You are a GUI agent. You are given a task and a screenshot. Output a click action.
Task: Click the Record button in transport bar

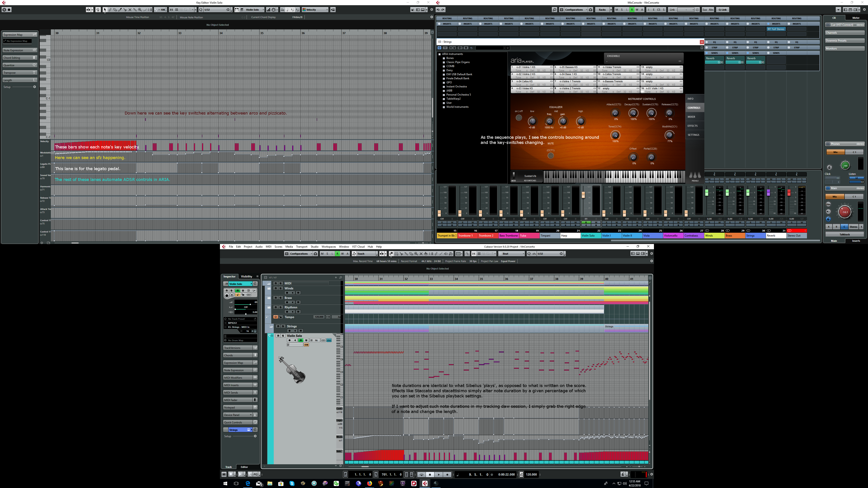pyautogui.click(x=447, y=474)
